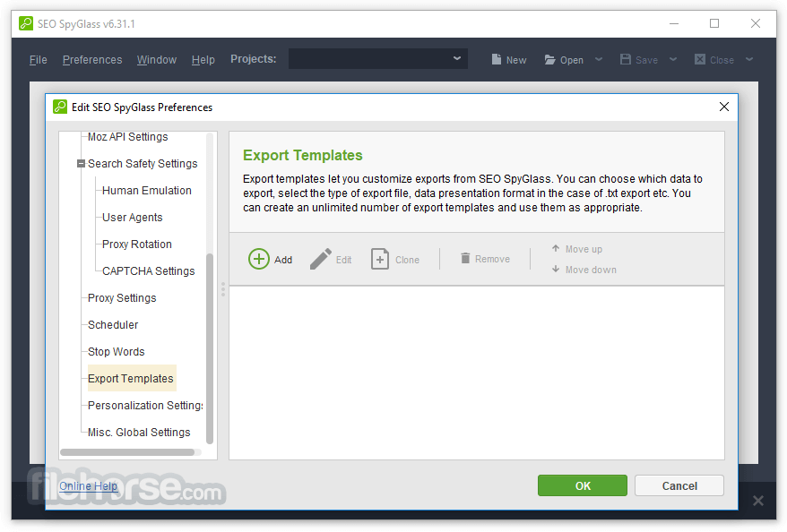Screen dimensions: 787x532
Task: Click the Edit pencil icon
Action: click(x=321, y=259)
